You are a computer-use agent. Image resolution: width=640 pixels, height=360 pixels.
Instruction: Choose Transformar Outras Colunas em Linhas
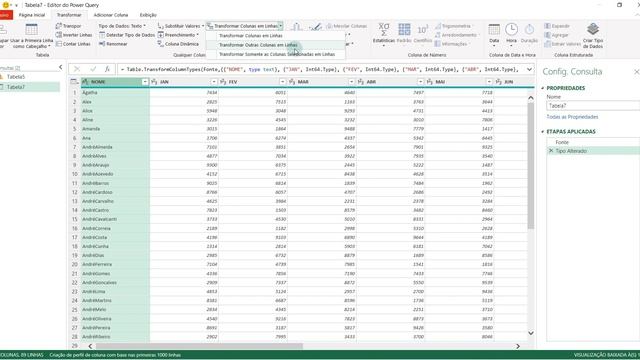pyautogui.click(x=276, y=45)
